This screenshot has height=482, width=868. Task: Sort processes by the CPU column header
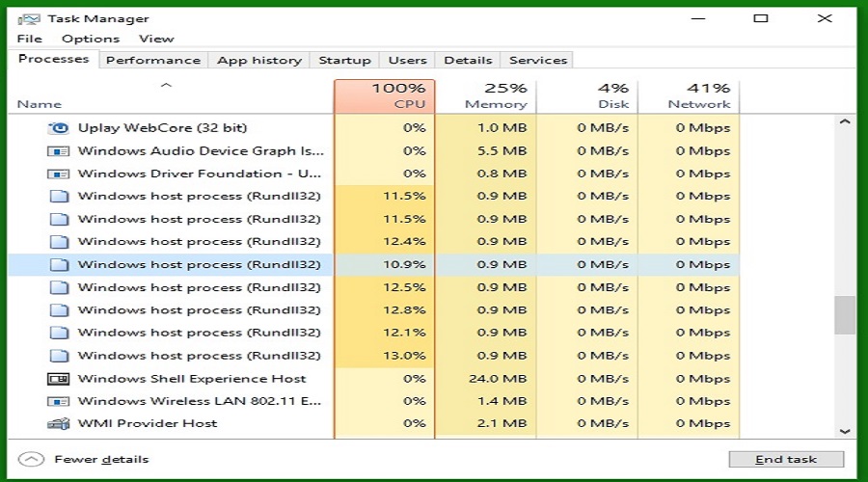point(384,96)
